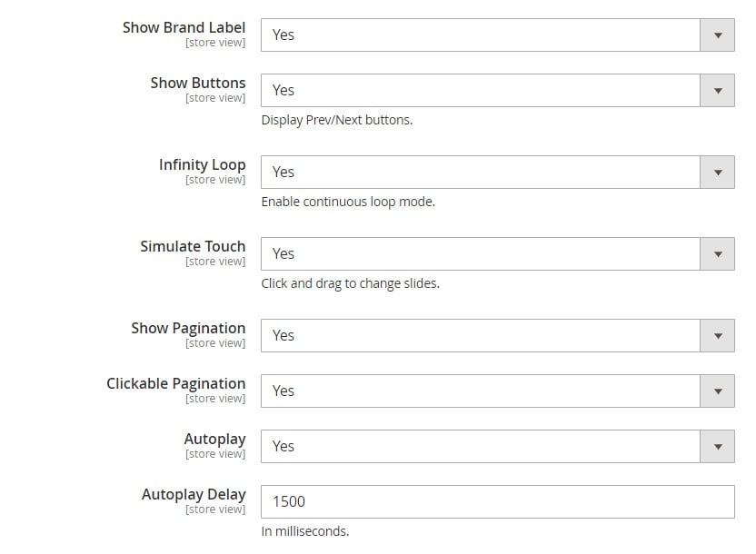Viewport: 756px width, 554px height.
Task: Click the Clickable Pagination label
Action: [176, 384]
